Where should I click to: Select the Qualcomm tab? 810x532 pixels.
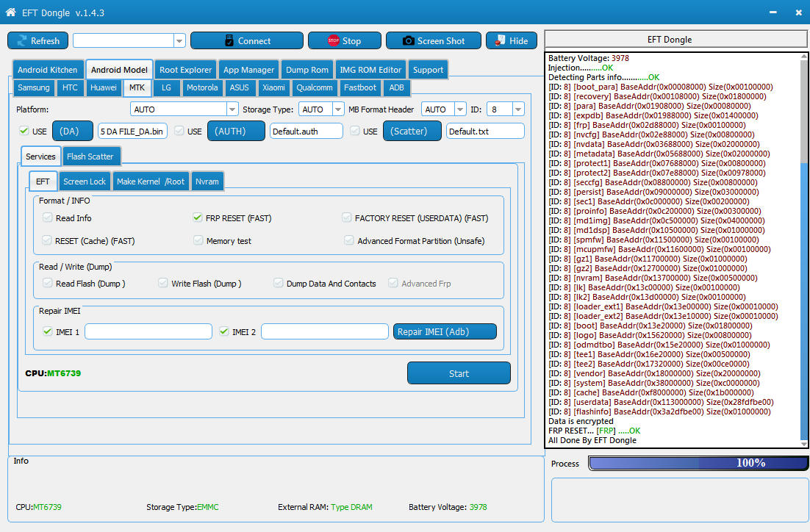pyautogui.click(x=315, y=87)
